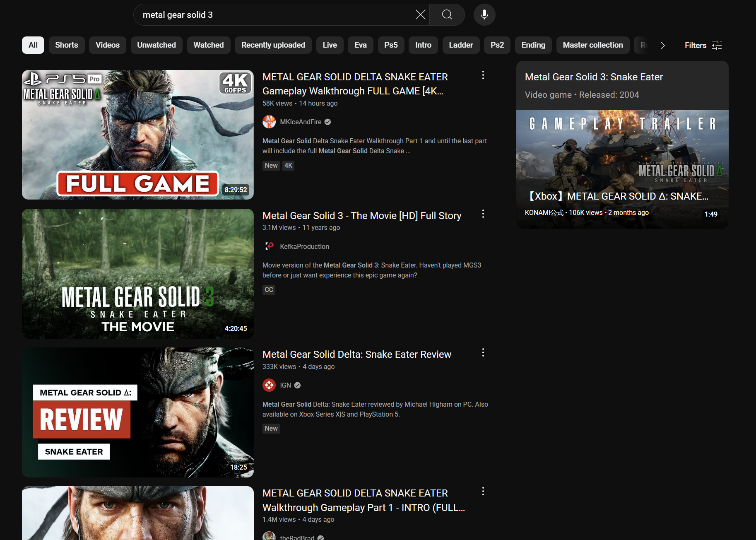Clear the search text with the X icon
Screen dimensions: 756x540
pyautogui.click(x=420, y=15)
